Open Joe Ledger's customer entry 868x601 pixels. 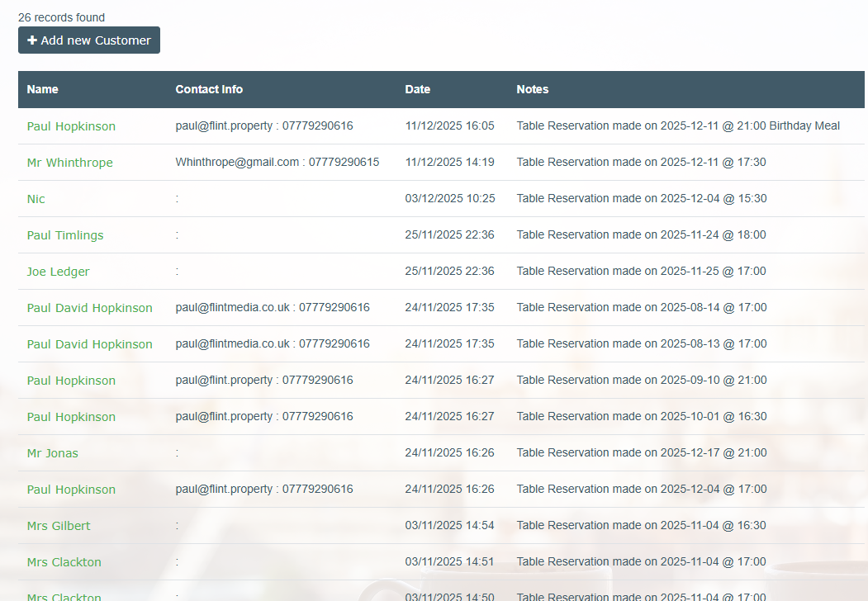click(x=58, y=272)
